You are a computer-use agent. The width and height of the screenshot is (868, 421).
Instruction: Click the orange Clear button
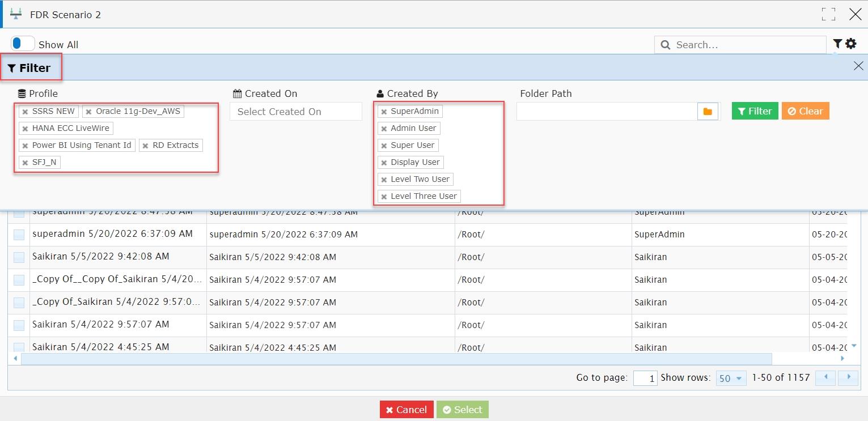(805, 111)
